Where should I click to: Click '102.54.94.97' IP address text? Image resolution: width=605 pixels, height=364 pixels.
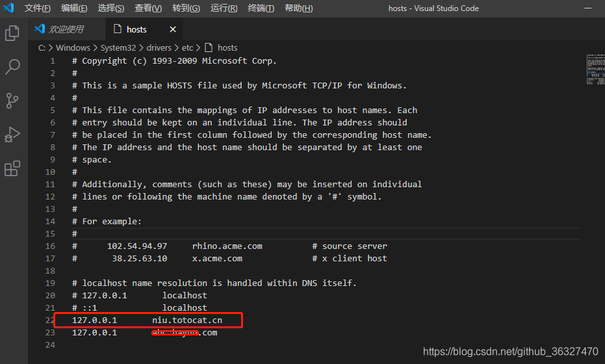pyautogui.click(x=137, y=246)
